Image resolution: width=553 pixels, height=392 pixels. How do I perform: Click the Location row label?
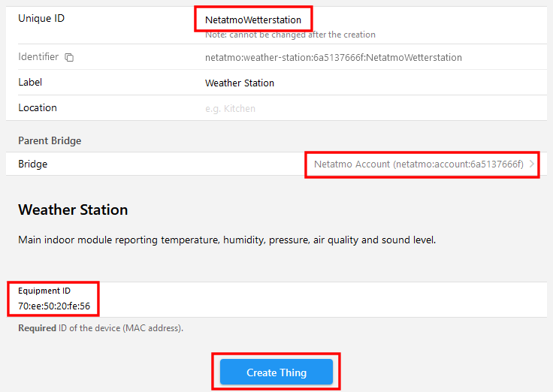(38, 107)
